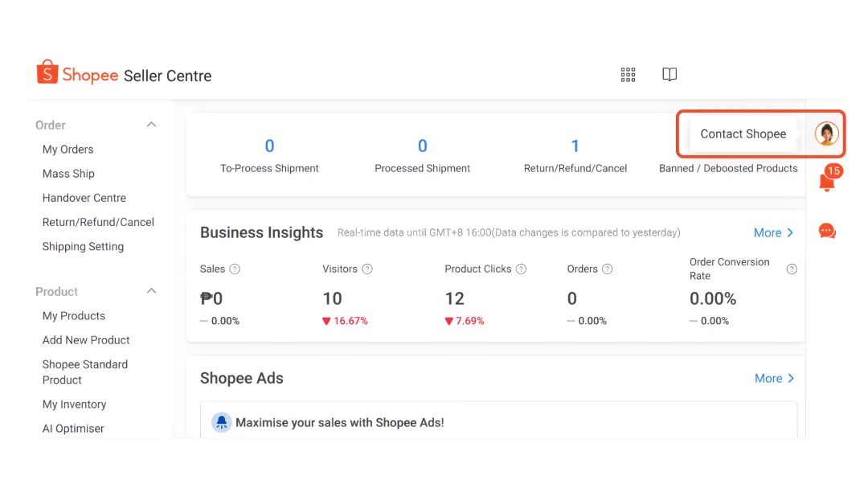Click the customer service agent avatar
Screen dimensions: 868x489
click(826, 134)
